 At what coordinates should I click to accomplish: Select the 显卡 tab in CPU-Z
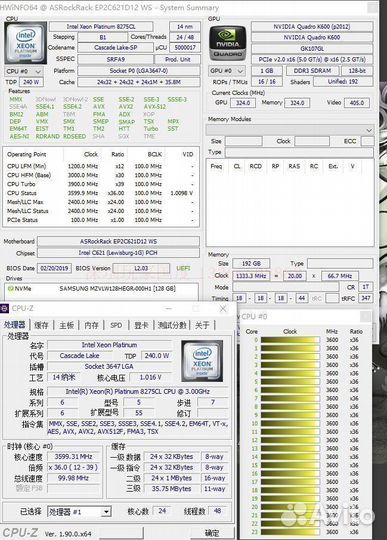pos(141,325)
